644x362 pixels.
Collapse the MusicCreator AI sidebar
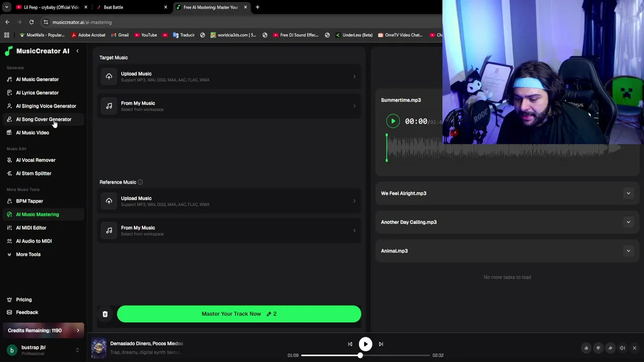coord(77,51)
